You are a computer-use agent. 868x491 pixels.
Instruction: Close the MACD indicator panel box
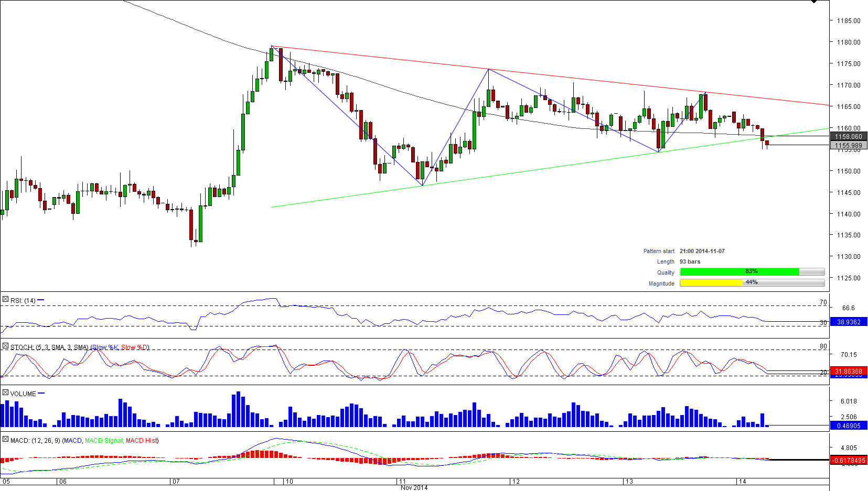point(5,440)
